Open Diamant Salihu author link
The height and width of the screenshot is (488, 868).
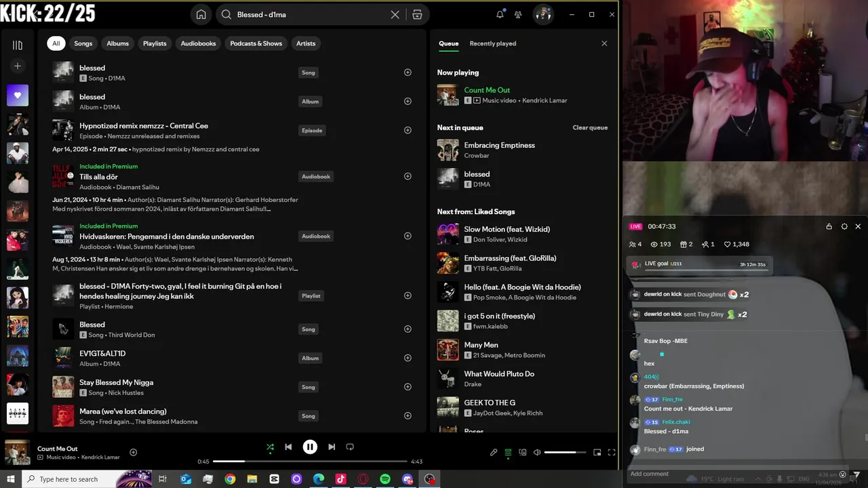[138, 187]
